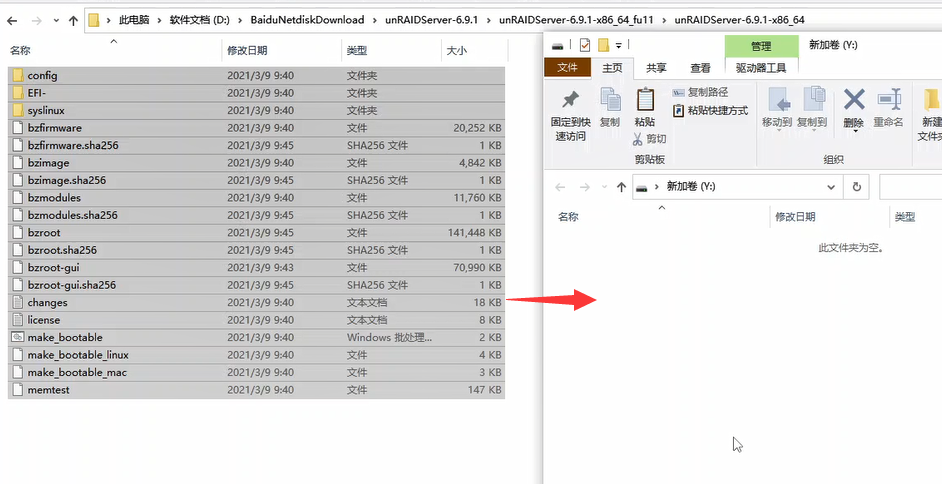Click the drive icon in Y: window title bar

click(x=558, y=46)
